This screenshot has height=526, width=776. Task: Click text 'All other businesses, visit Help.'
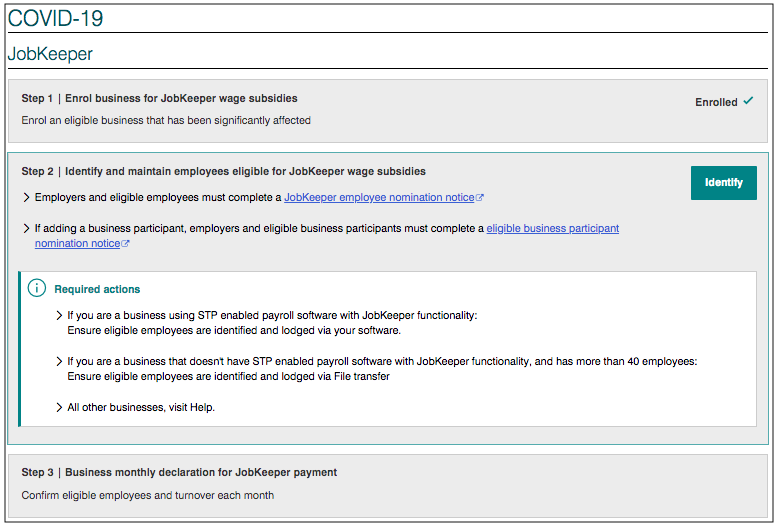pos(141,408)
